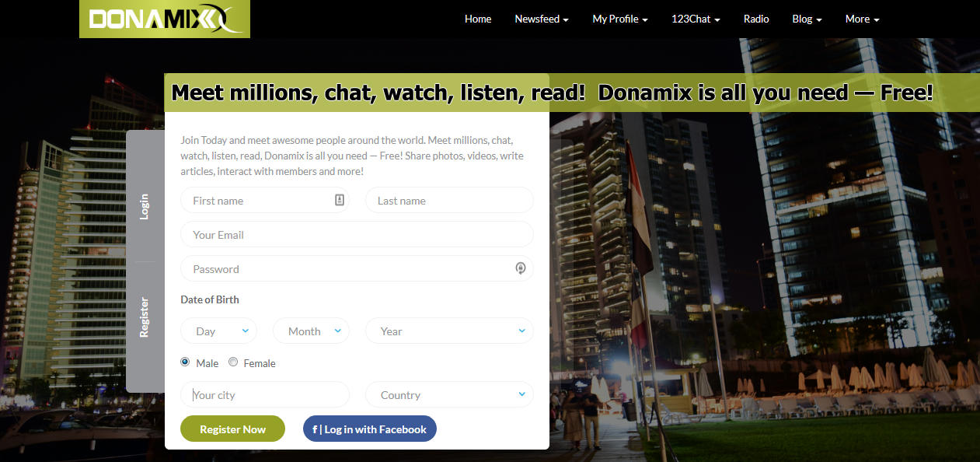980x462 pixels.
Task: Click the 'Date of Birth' label
Action: pos(210,299)
